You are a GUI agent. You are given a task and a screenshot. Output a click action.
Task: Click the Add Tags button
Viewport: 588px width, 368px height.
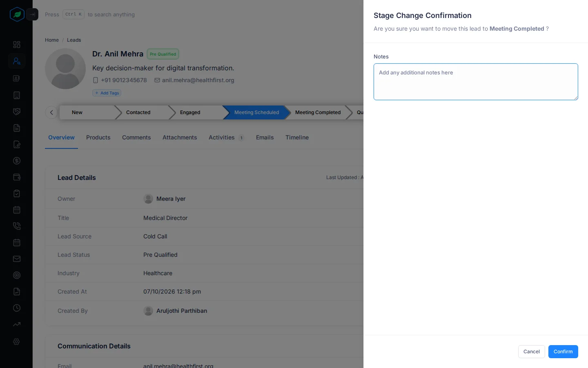click(107, 93)
